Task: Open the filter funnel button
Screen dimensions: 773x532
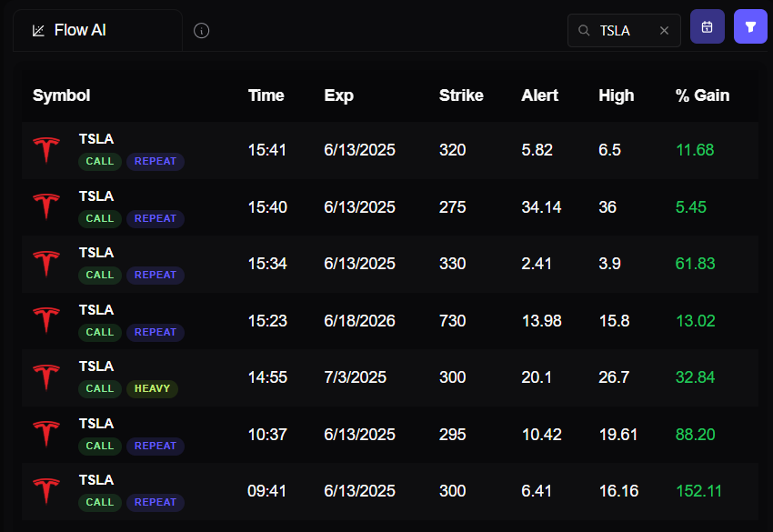Action: [x=750, y=26]
